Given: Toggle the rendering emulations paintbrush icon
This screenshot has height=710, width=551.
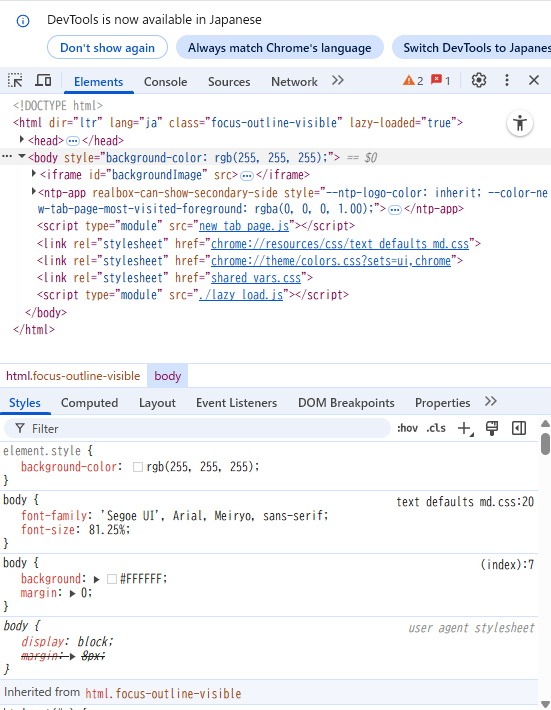Looking at the screenshot, I should tap(492, 428).
